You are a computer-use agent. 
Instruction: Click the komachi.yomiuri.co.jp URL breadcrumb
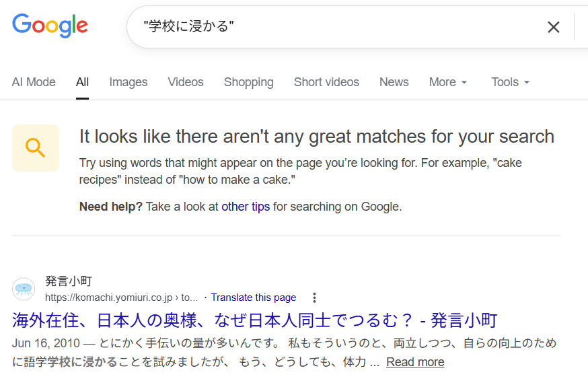point(121,297)
